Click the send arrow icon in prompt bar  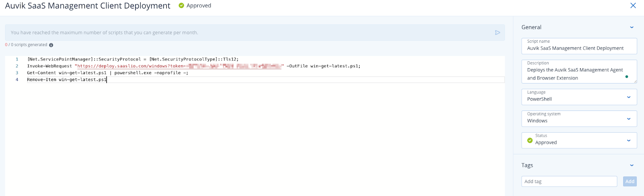[x=497, y=33]
